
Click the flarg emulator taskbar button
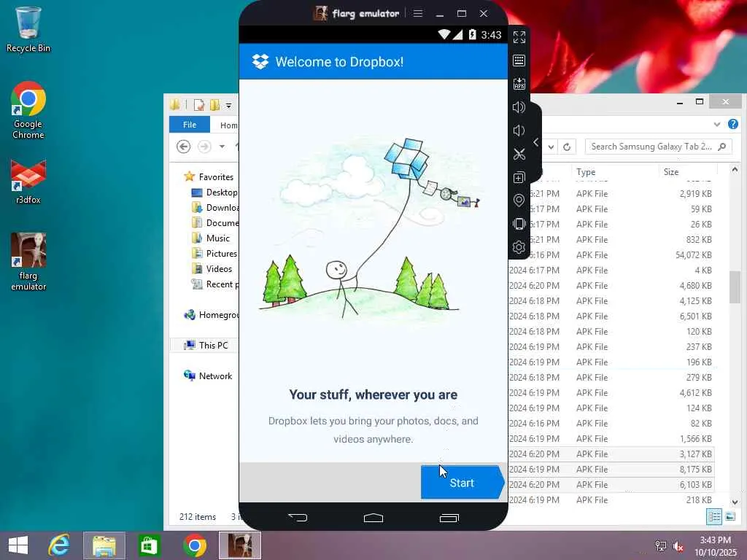click(x=239, y=545)
